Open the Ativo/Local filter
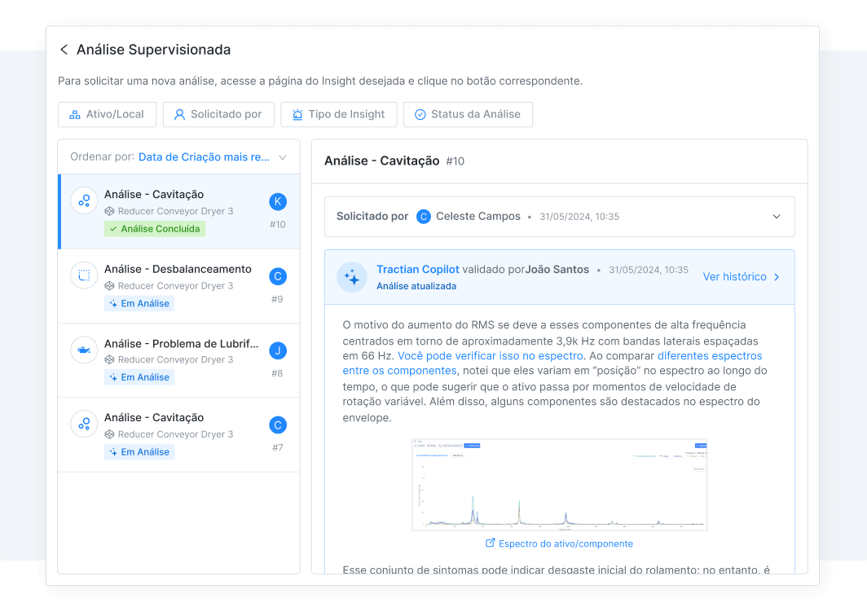Screen dimensions: 867x616 pos(107,114)
